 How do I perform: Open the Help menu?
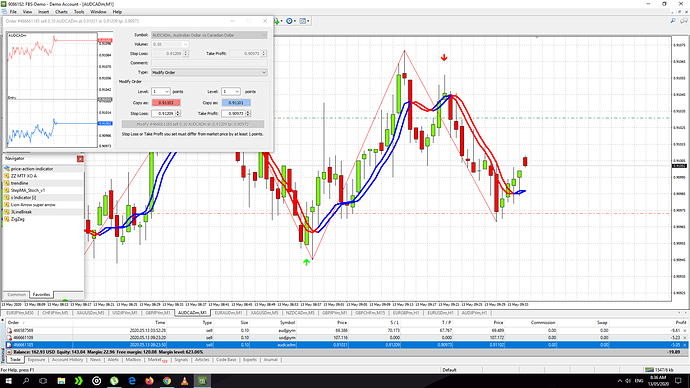click(x=117, y=12)
